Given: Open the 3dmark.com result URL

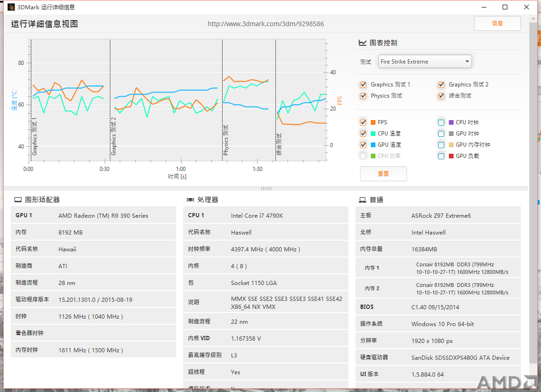Looking at the screenshot, I should [x=266, y=24].
